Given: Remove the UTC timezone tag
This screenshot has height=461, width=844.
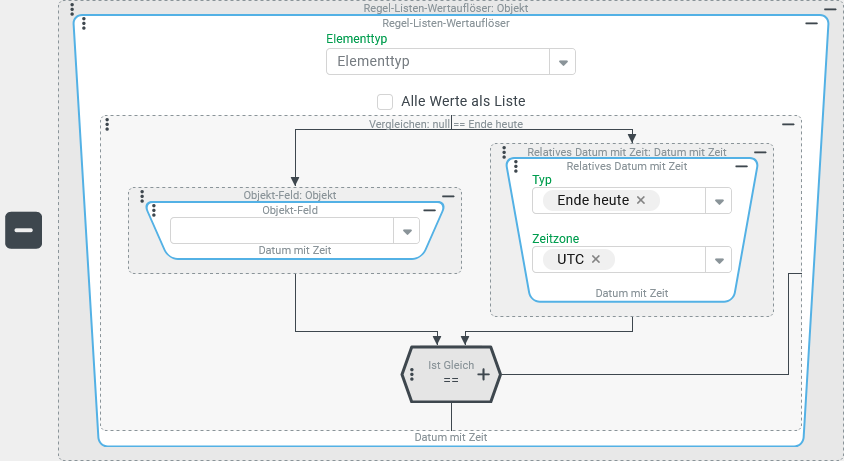Looking at the screenshot, I should click(596, 259).
